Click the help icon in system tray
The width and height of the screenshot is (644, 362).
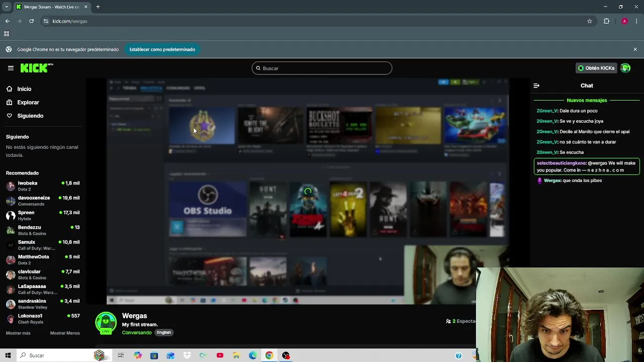coord(458,355)
